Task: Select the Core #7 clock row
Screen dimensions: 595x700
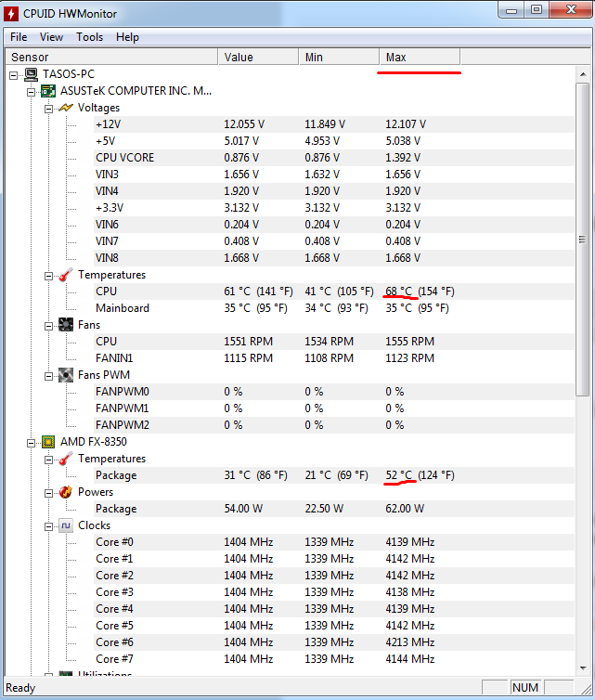Action: pos(334,659)
